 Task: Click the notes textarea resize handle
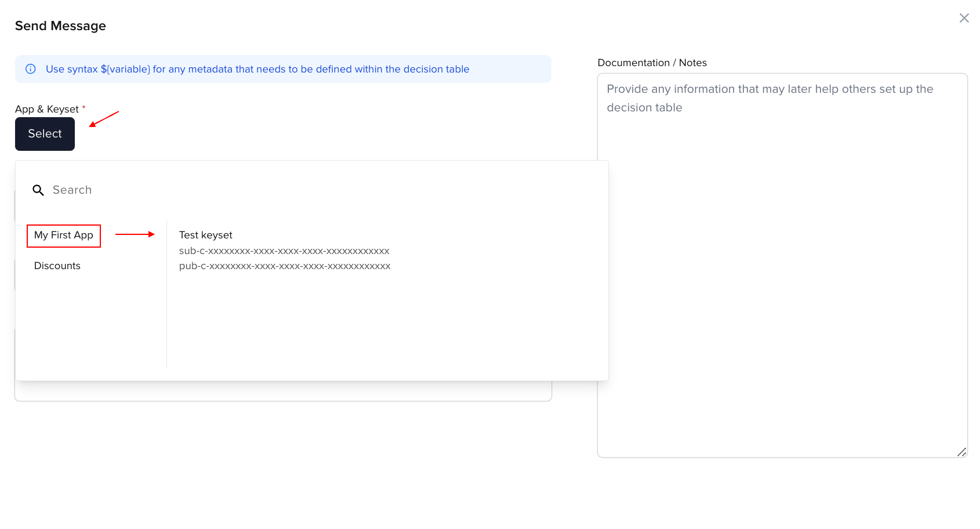point(961,452)
